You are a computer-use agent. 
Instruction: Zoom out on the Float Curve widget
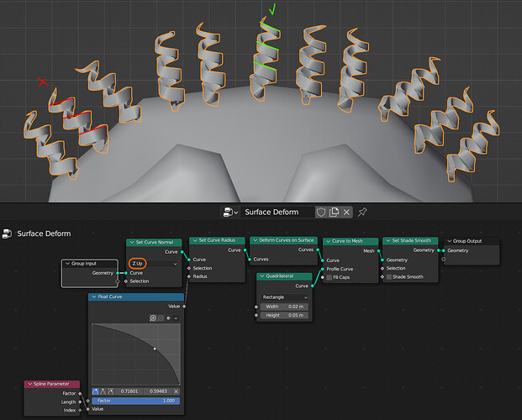pyautogui.click(x=161, y=318)
